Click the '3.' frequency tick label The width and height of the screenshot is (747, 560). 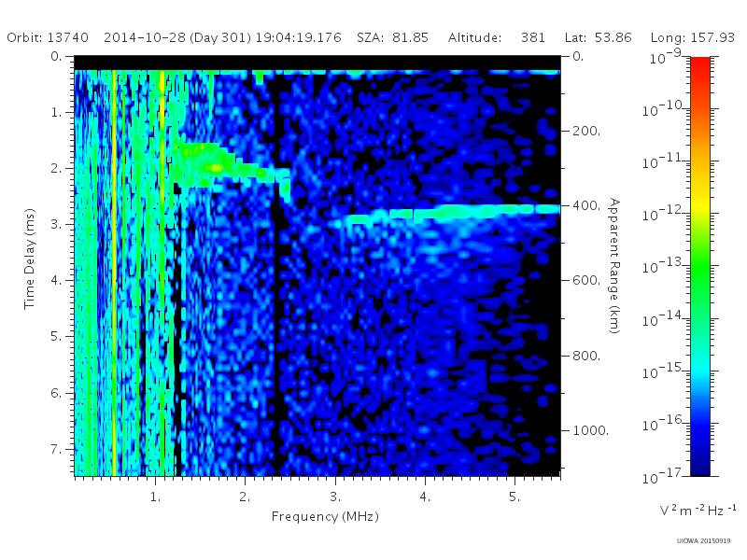pos(335,497)
